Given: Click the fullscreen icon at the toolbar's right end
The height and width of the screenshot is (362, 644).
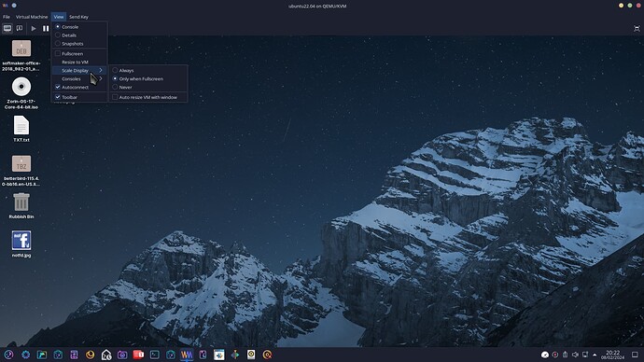Looking at the screenshot, I should click(x=637, y=28).
